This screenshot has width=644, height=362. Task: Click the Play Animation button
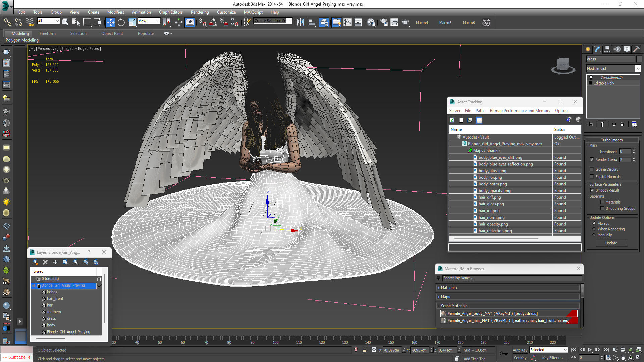590,350
